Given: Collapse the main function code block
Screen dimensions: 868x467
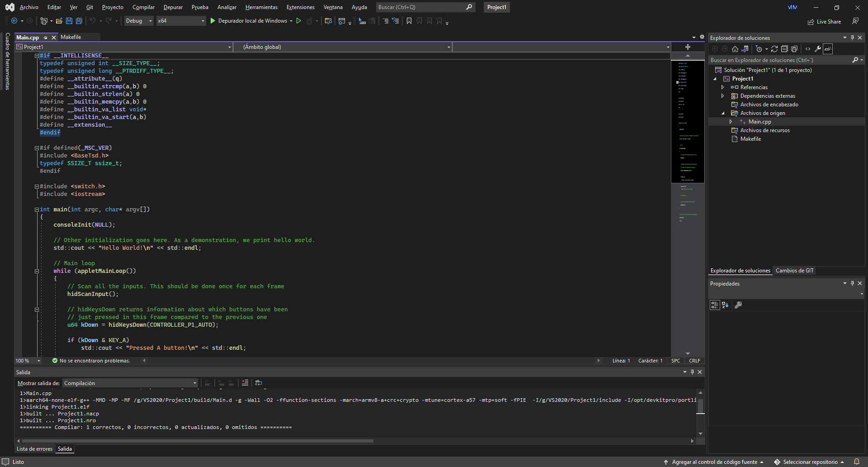Looking at the screenshot, I should click(x=37, y=210).
